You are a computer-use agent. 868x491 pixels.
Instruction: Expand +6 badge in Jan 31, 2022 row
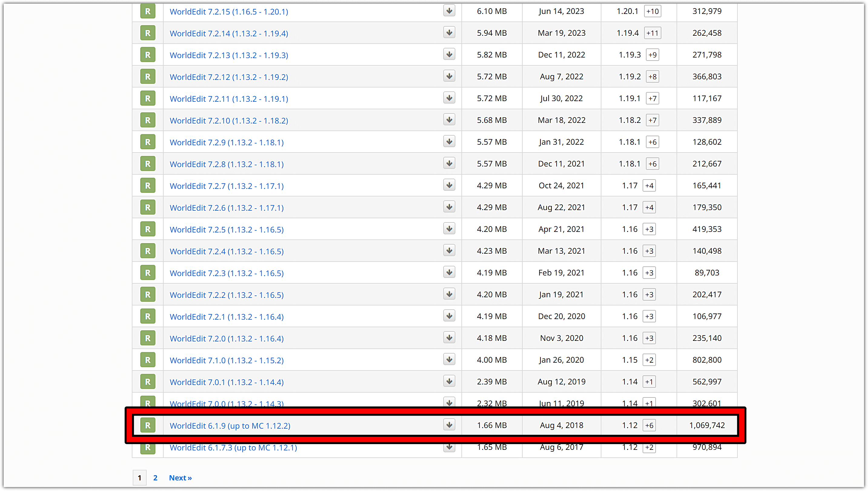(652, 142)
